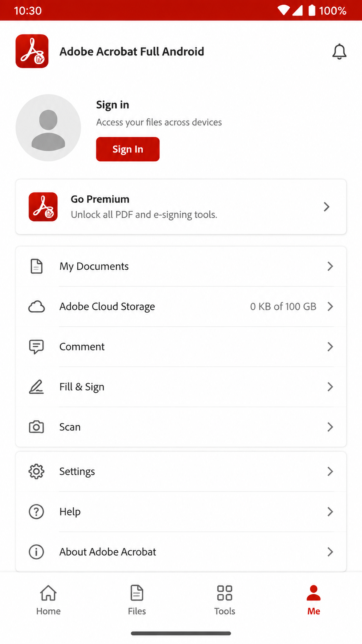Switch to the Files tab
Screen dimensions: 362x644
(x=137, y=600)
